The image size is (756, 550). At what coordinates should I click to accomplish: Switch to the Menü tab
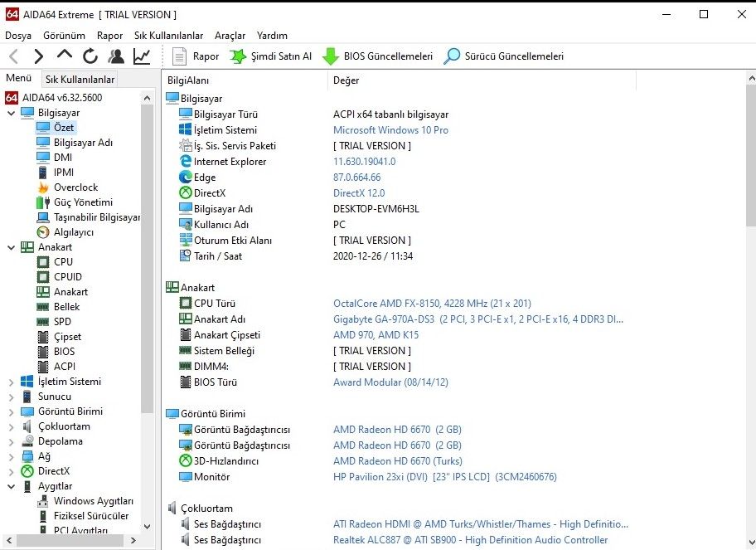click(x=19, y=78)
